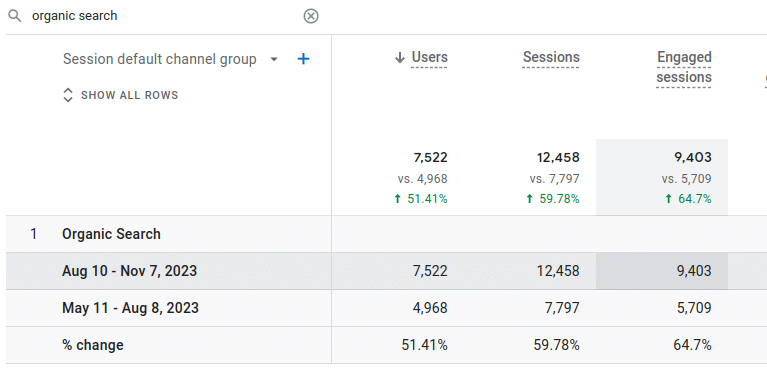Click the green 51.41% change indicator
767x376 pixels.
[x=421, y=199]
